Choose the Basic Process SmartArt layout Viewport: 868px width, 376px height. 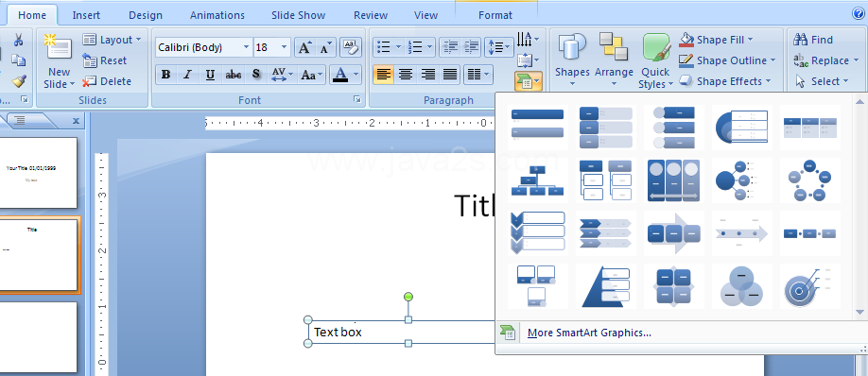coord(810,233)
